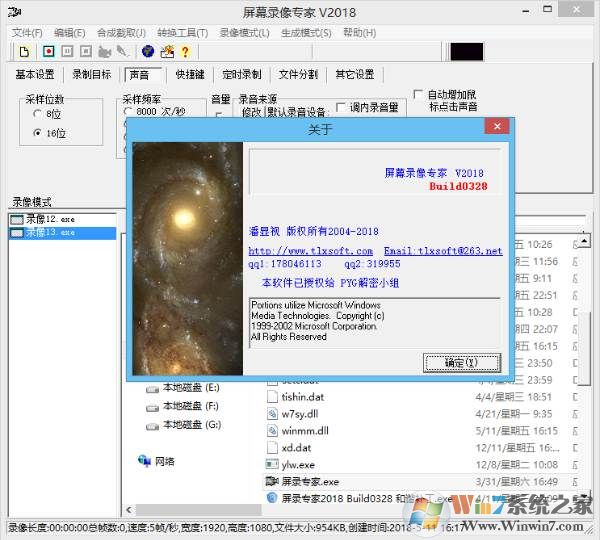Image resolution: width=600 pixels, height=540 pixels.
Task: Click the 网络 tree label
Action: tap(165, 462)
